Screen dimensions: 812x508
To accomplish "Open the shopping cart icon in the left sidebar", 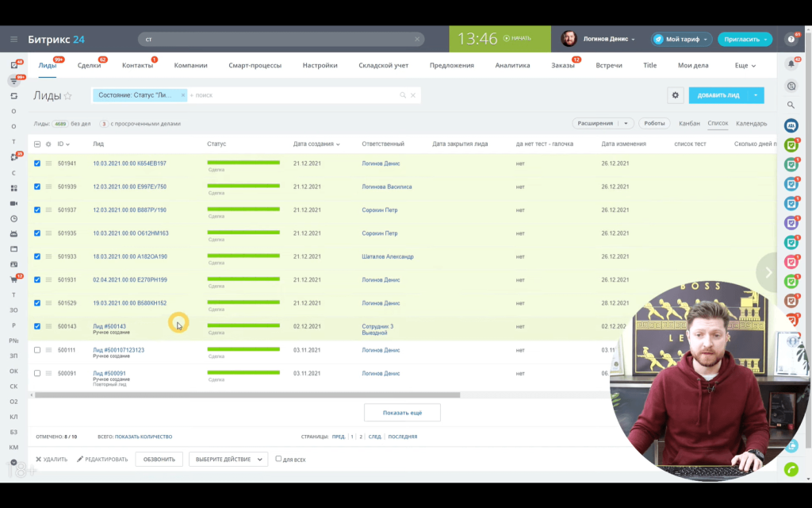I will pyautogui.click(x=14, y=279).
